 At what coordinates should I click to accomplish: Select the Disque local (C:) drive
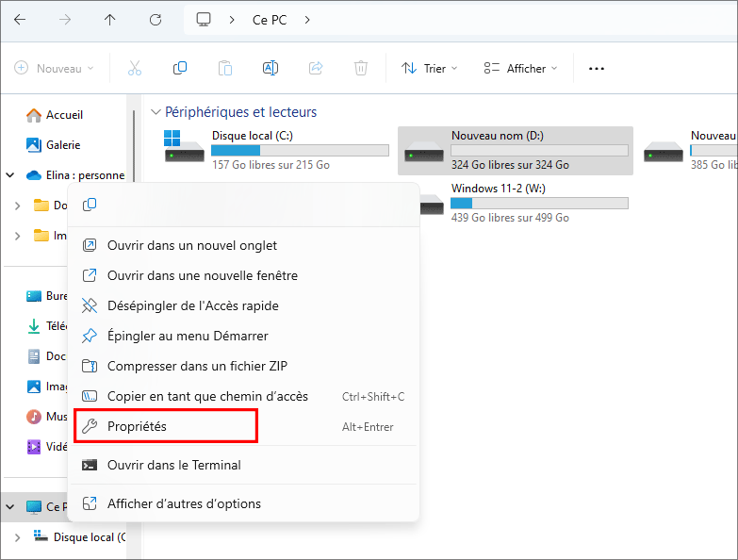tap(273, 150)
